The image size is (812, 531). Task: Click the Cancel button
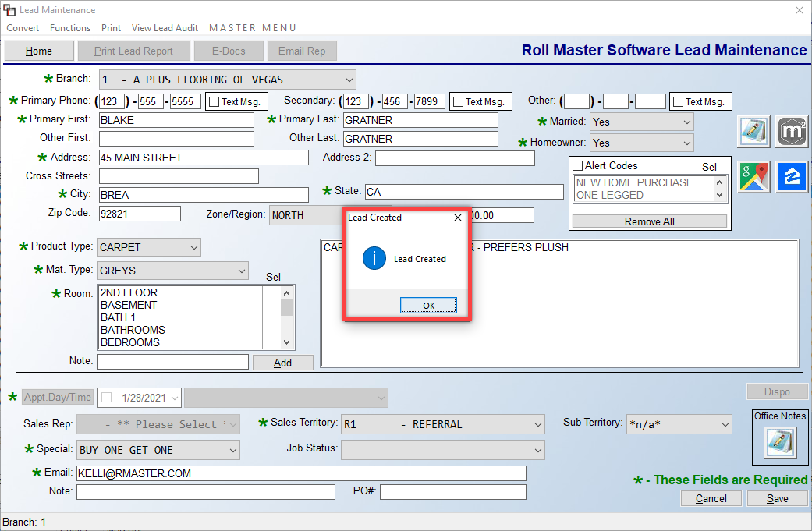711,498
